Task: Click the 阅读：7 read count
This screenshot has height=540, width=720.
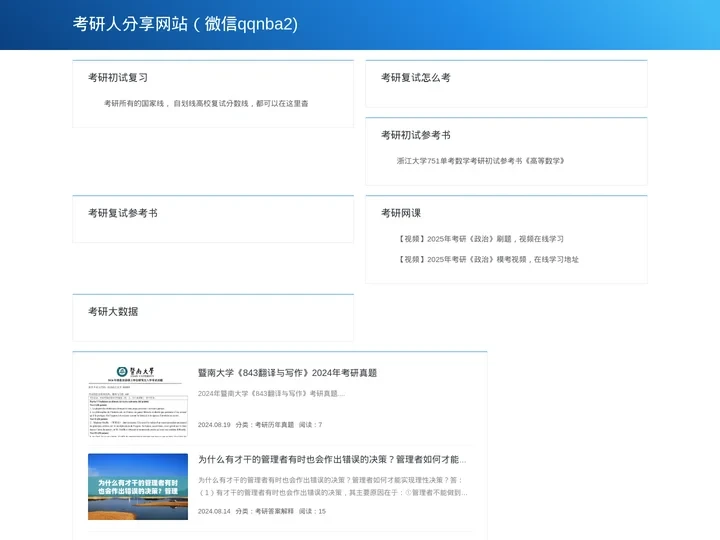Action: [310, 425]
